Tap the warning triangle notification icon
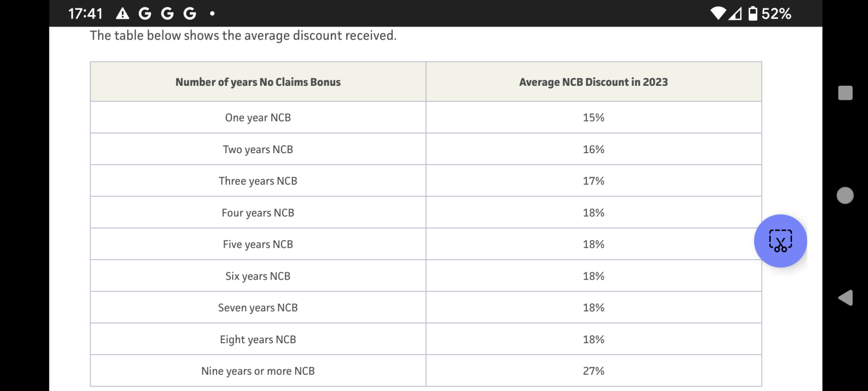 click(x=123, y=13)
